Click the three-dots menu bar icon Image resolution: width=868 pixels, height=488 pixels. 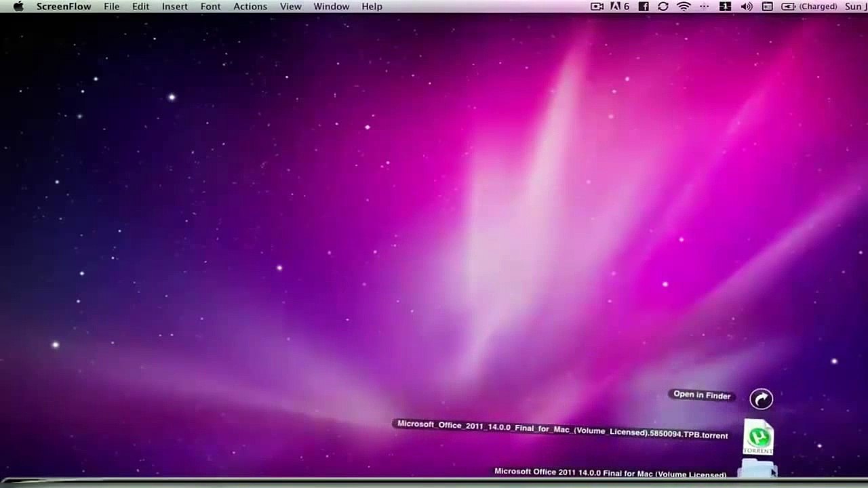click(x=704, y=6)
